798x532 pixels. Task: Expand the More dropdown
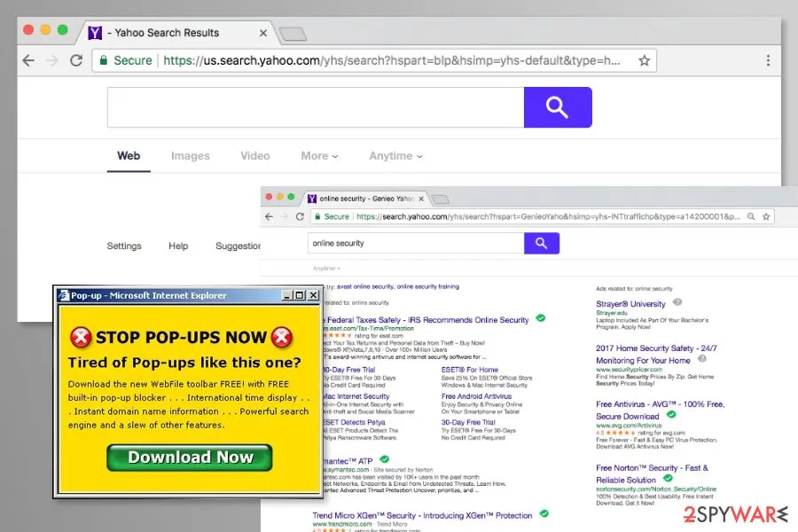click(x=319, y=156)
